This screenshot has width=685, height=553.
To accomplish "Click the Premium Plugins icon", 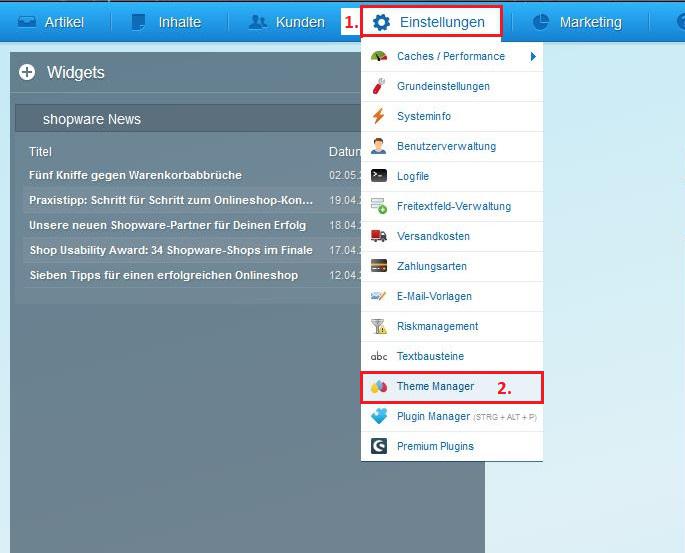I will coord(378,446).
